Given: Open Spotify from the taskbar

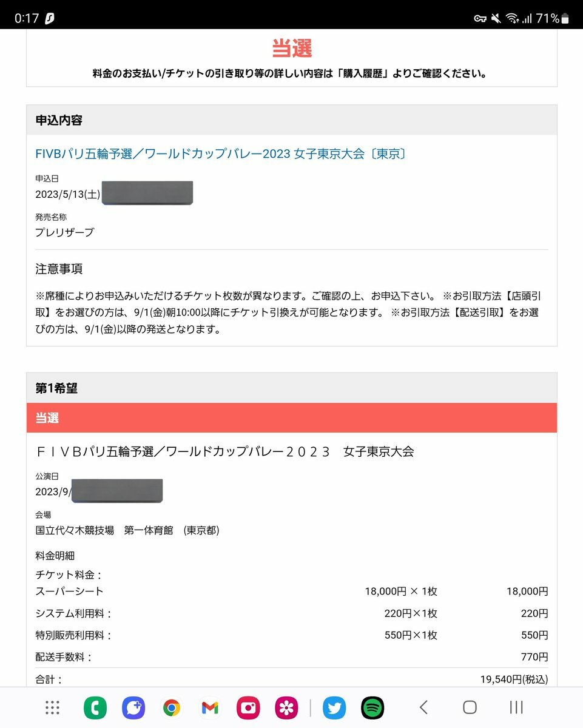Looking at the screenshot, I should (x=372, y=707).
